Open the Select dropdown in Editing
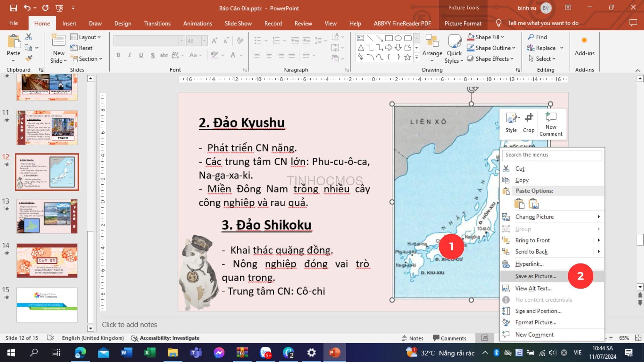The width and height of the screenshot is (644, 362). (x=542, y=59)
